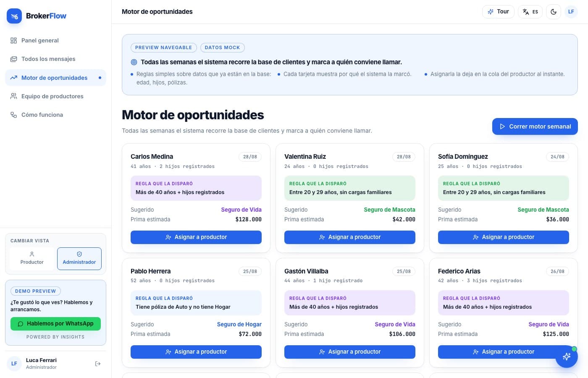Assign Sofía Domínguez to a productor
The width and height of the screenshot is (588, 378).
[504, 237]
